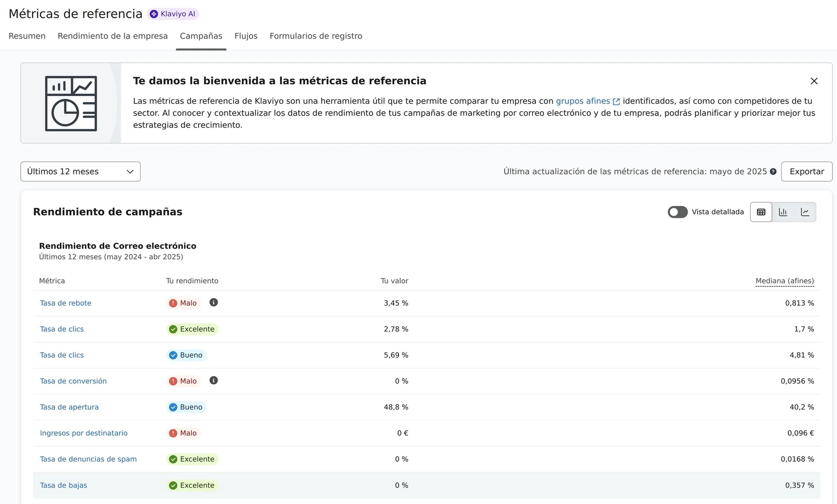Switch to table view icon
The height and width of the screenshot is (504, 837).
pyautogui.click(x=761, y=212)
